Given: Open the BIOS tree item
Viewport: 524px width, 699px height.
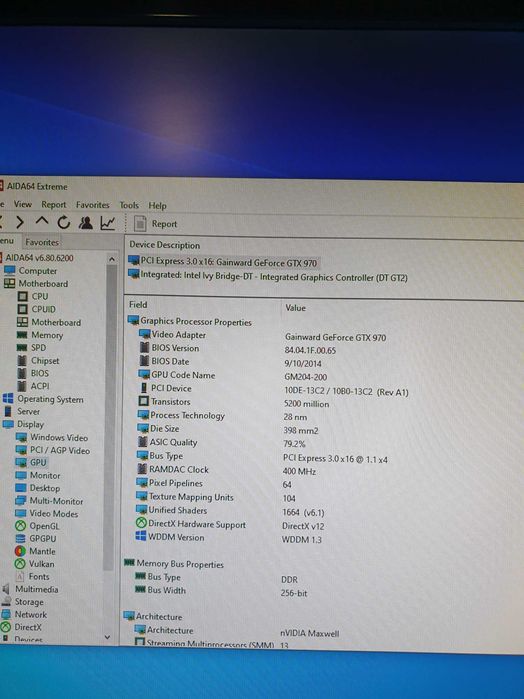Looking at the screenshot, I should click(x=33, y=373).
